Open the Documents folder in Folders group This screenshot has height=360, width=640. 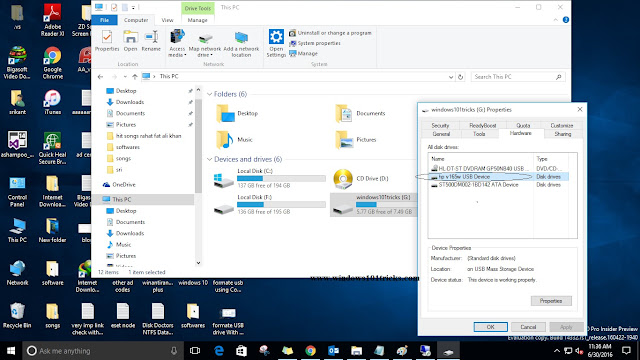pyautogui.click(x=360, y=113)
